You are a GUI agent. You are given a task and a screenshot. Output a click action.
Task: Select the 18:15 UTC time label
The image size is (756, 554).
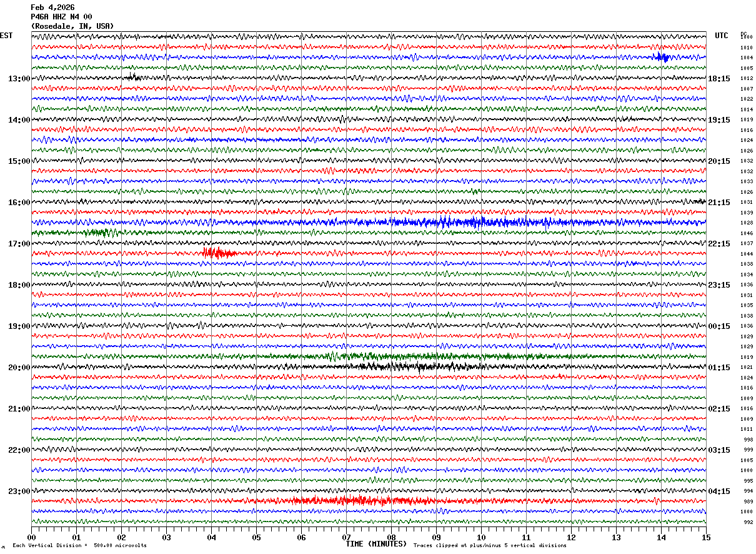tap(719, 79)
